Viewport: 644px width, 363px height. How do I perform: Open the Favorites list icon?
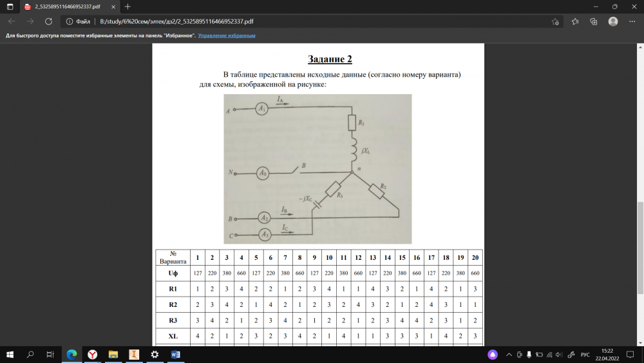coord(575,21)
